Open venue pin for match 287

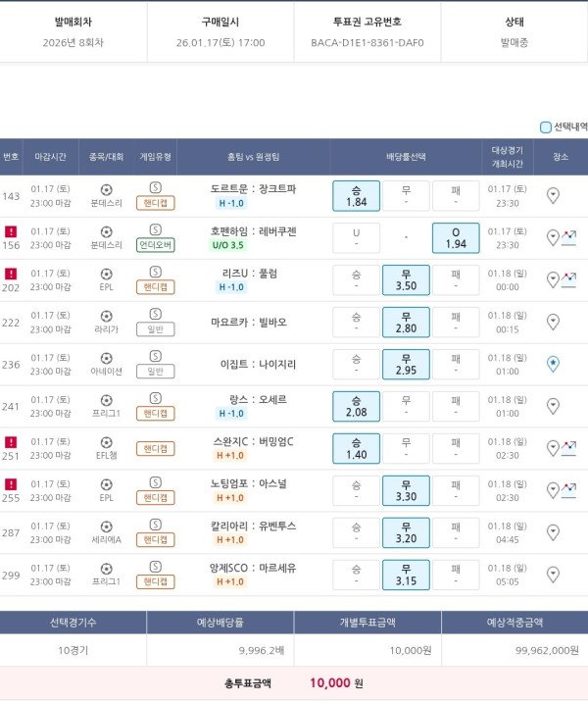(553, 532)
